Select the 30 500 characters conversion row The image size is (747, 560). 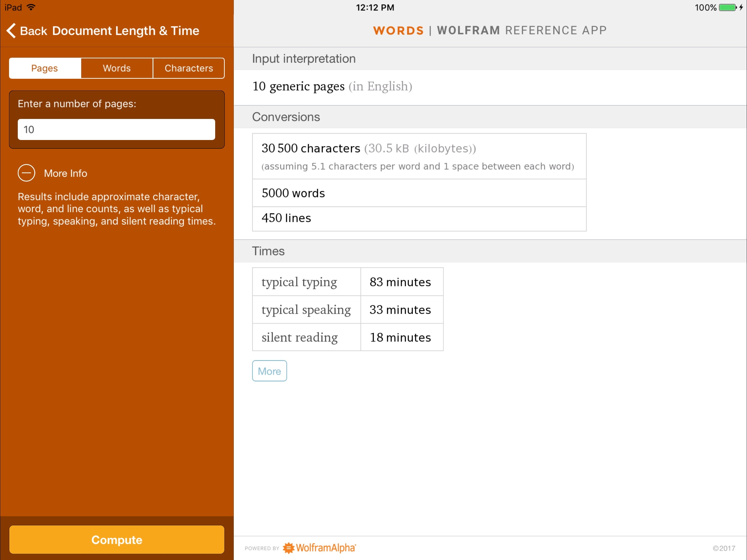[419, 156]
